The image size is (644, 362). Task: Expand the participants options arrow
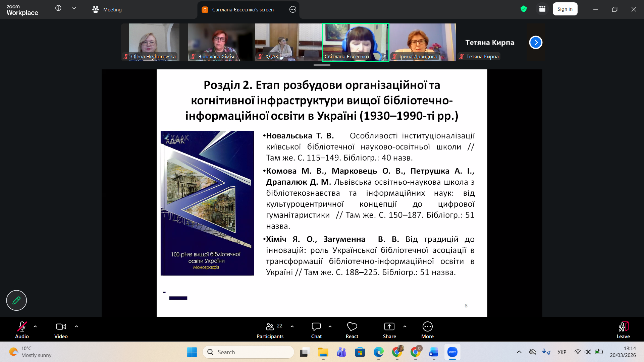292,326
